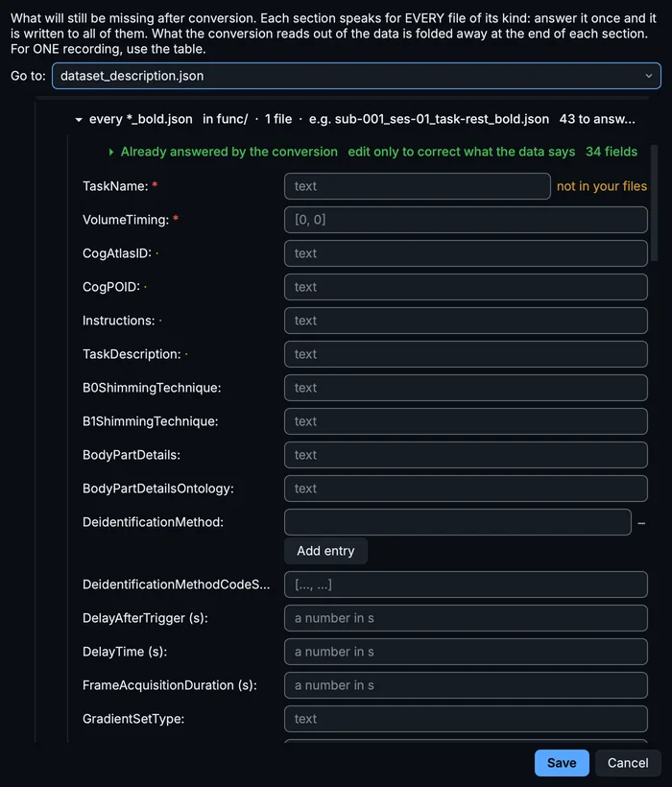The image size is (672, 787).
Task: Click the section scrollbar thumb
Action: pos(654,203)
